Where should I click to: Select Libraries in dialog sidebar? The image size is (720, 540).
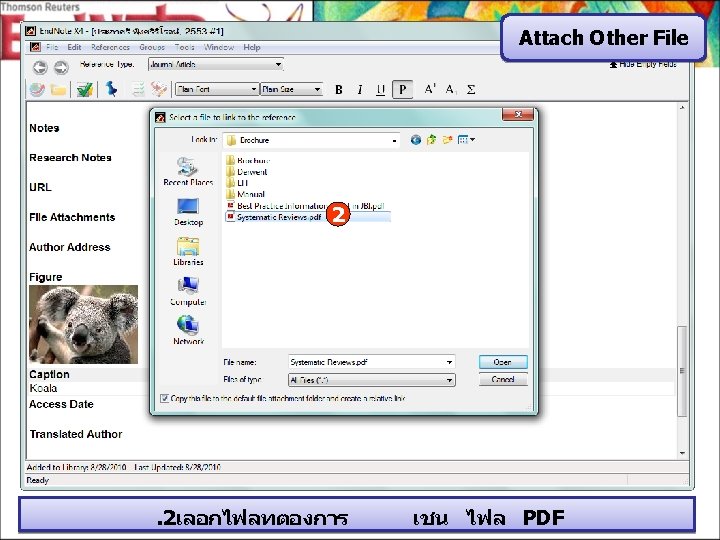[x=188, y=252]
